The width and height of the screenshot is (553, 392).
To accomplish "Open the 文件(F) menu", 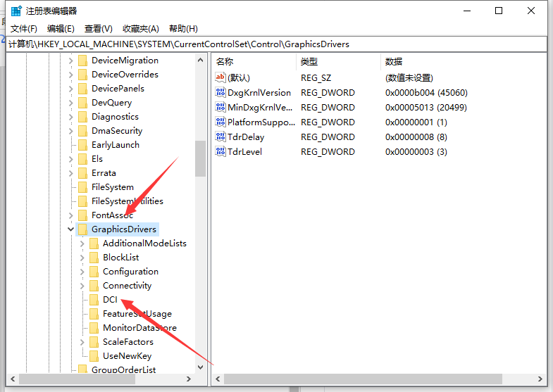I will pyautogui.click(x=24, y=29).
